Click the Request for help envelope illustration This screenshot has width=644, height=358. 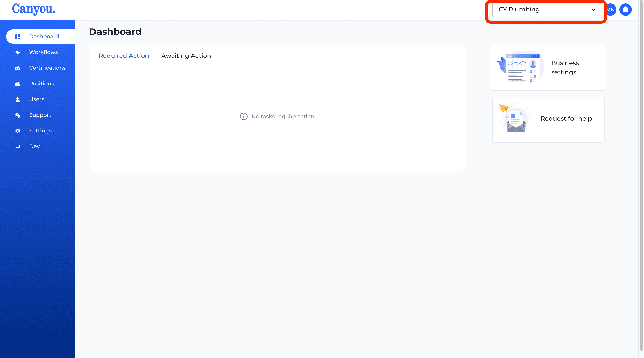(x=515, y=119)
